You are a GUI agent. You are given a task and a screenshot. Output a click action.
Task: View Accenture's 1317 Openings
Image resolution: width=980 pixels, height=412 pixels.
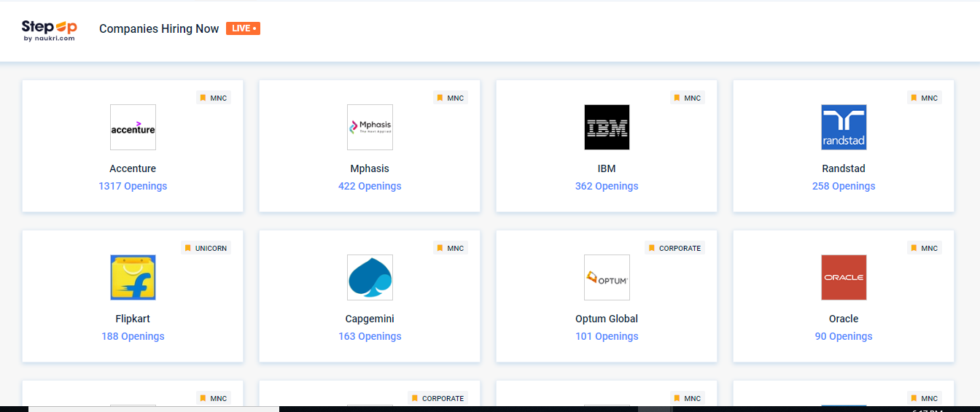133,186
